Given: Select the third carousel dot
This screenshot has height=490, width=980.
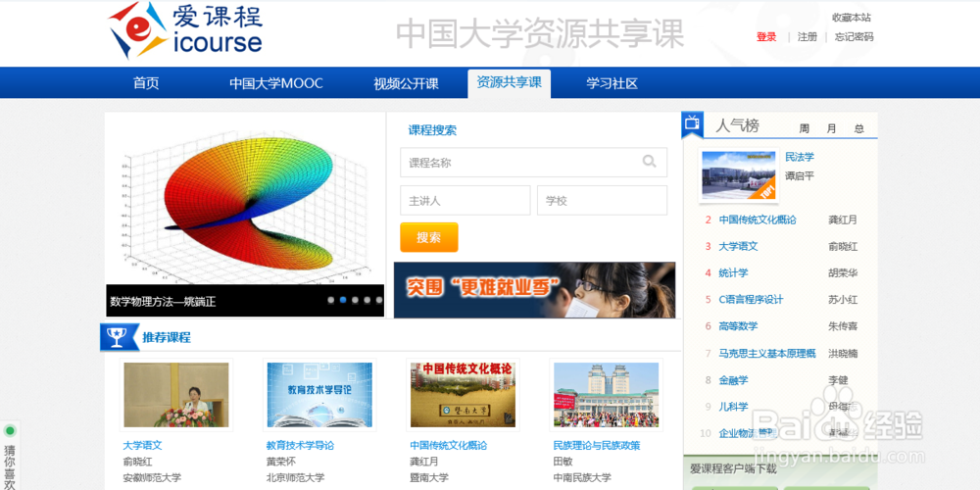Looking at the screenshot, I should point(355,300).
